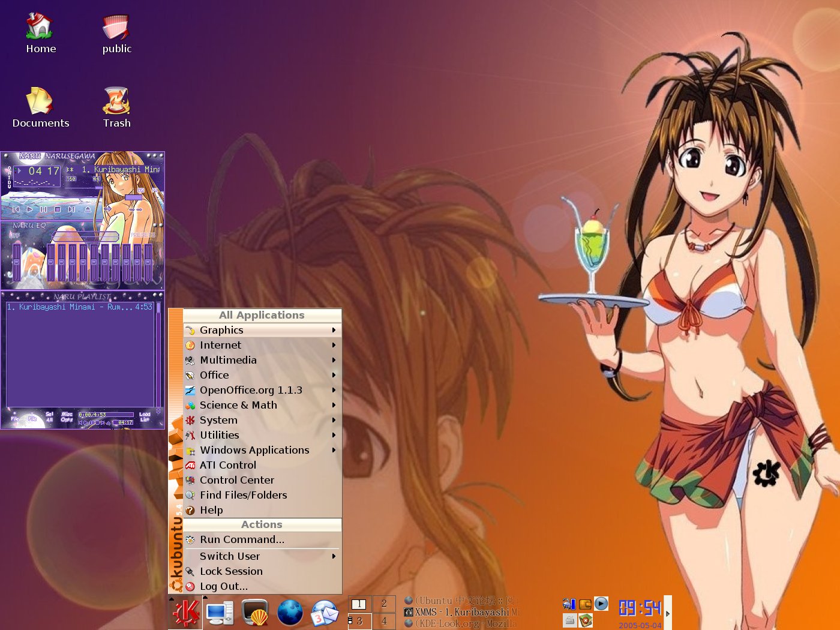Choose Lock Session in Actions
Image resolution: width=840 pixels, height=630 pixels.
pyautogui.click(x=262, y=571)
